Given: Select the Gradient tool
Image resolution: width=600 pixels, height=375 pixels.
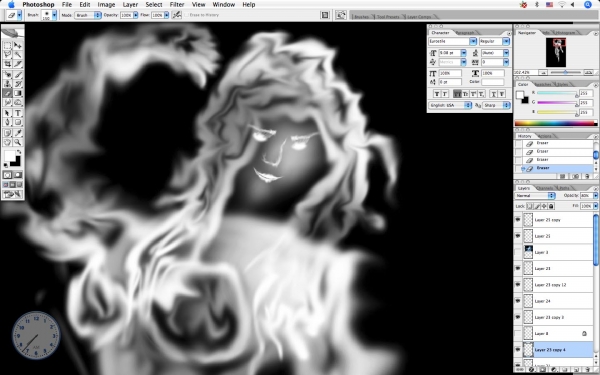Looking at the screenshot, I should click(18, 93).
